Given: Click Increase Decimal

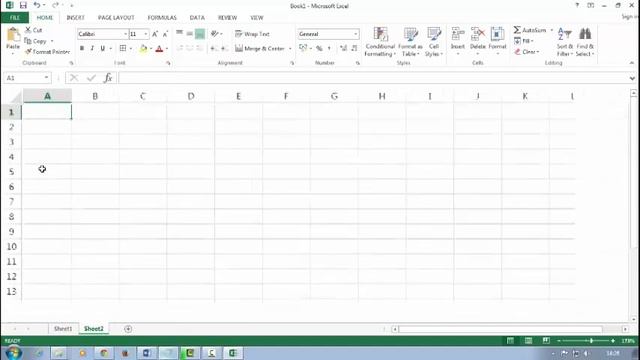Looking at the screenshot, I should tap(343, 49).
